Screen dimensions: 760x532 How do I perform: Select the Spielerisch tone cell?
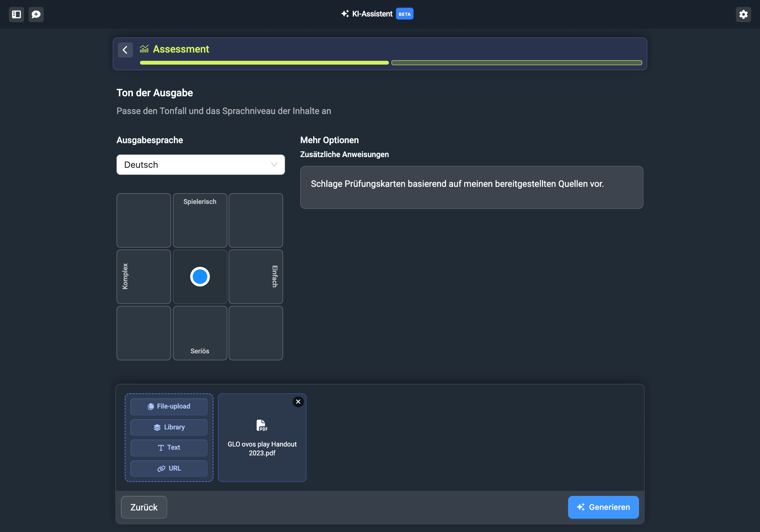coord(199,220)
